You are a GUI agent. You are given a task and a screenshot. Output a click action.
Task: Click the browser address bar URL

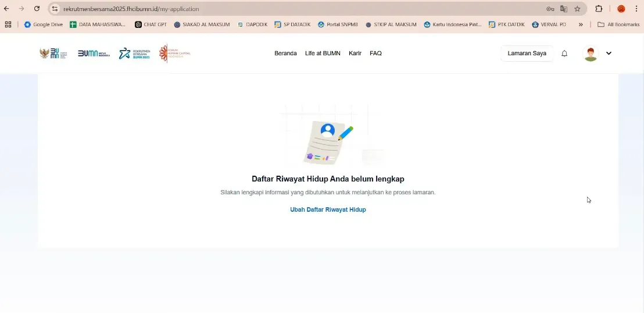[131, 9]
